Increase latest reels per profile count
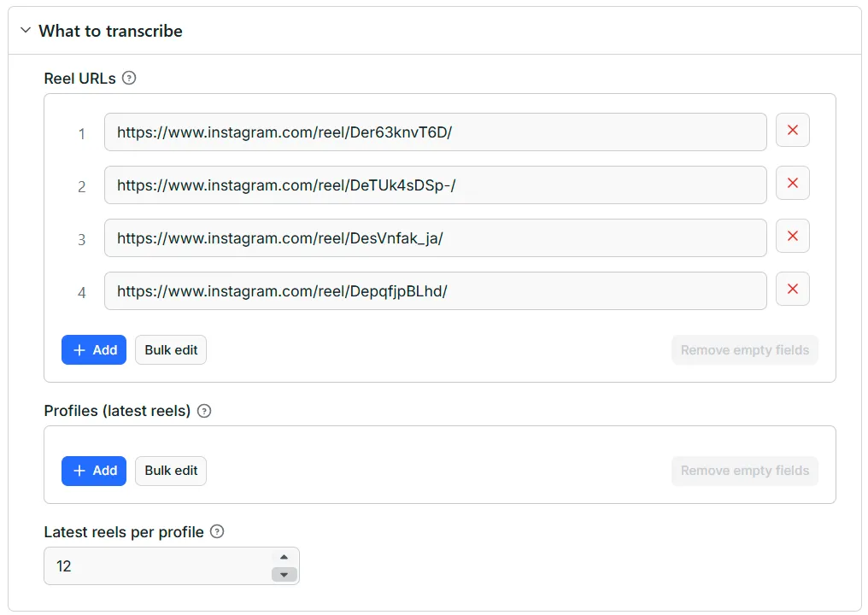Image resolution: width=868 pixels, height=615 pixels. pos(284,558)
